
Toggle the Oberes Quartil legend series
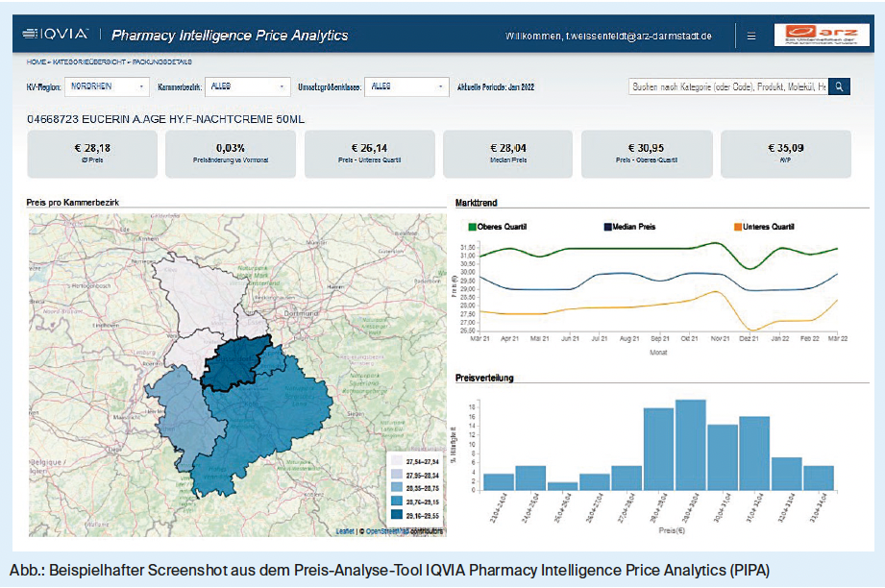pos(497,227)
